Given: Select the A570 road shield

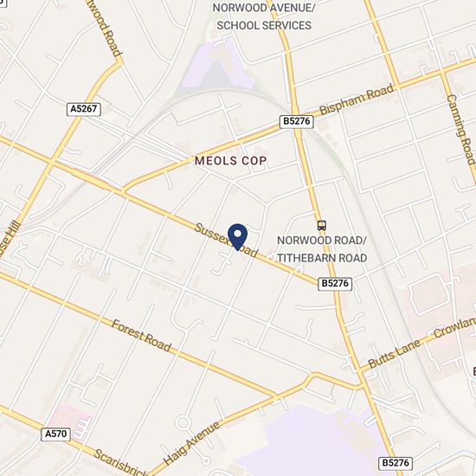Looking at the screenshot, I should tap(56, 434).
